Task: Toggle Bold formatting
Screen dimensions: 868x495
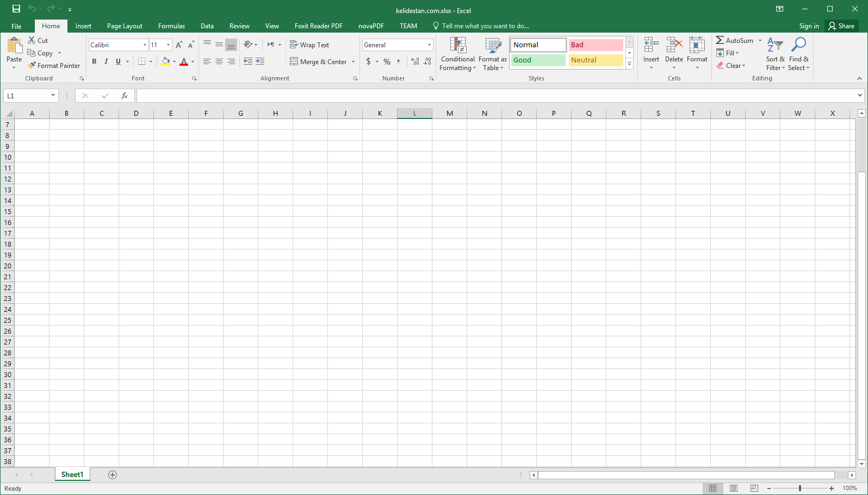Action: click(x=94, y=61)
